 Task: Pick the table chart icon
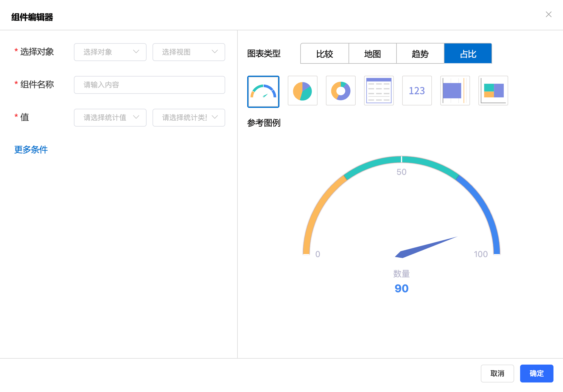tap(379, 91)
